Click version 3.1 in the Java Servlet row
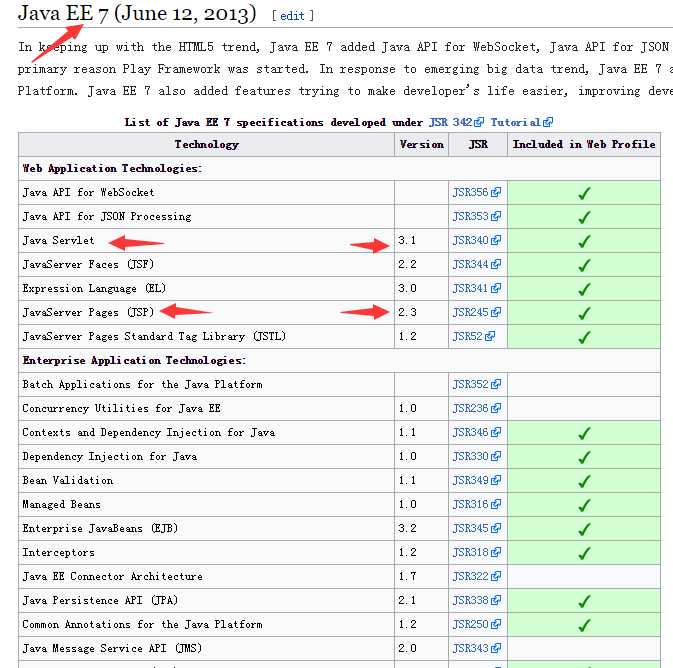The height and width of the screenshot is (668, 673). (407, 240)
